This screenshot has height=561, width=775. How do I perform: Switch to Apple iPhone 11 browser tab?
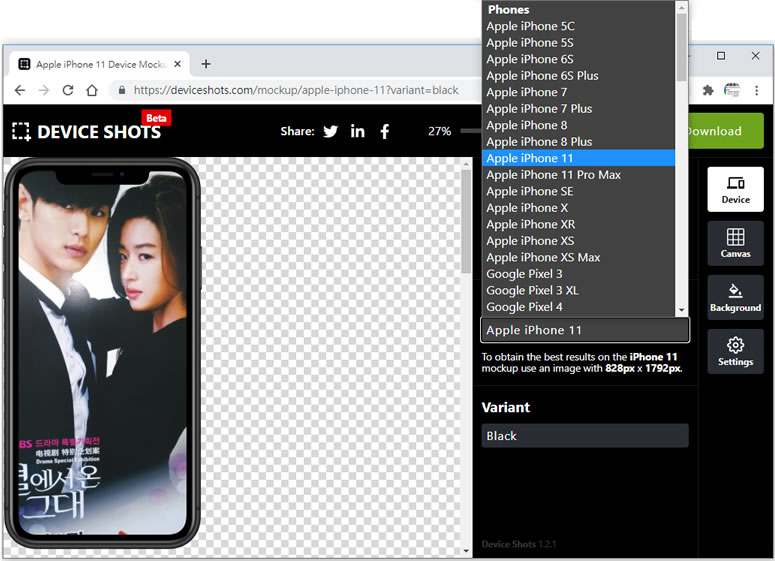pos(99,64)
